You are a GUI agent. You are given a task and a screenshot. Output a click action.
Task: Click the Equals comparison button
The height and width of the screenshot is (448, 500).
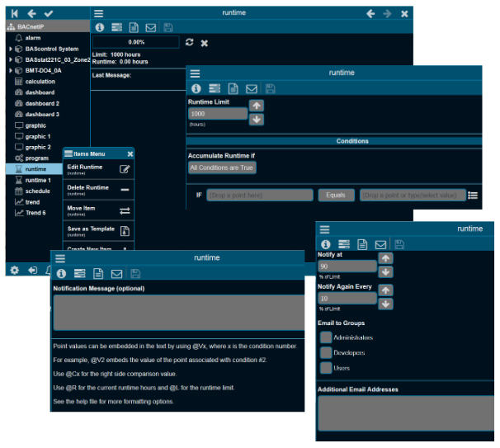tap(335, 196)
